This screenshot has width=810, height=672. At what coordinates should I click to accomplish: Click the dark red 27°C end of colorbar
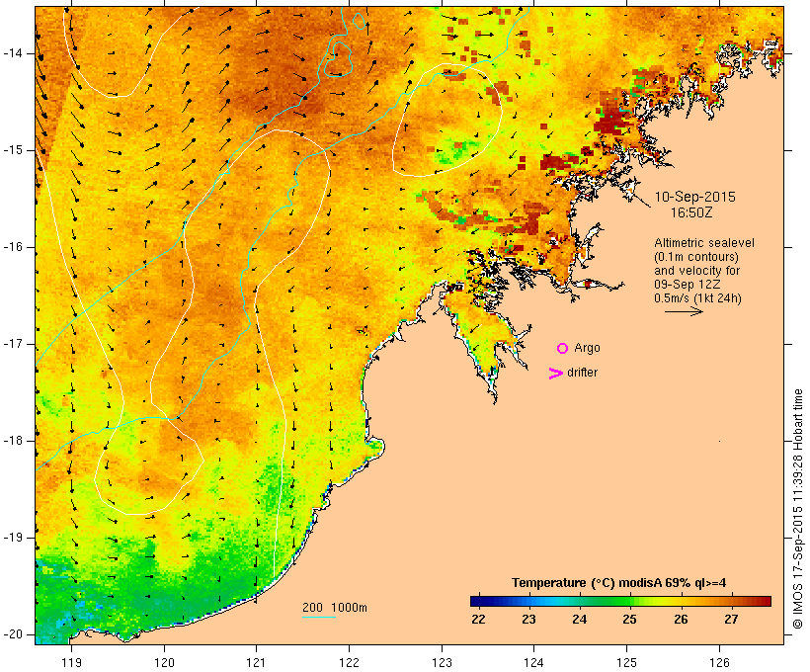point(765,601)
